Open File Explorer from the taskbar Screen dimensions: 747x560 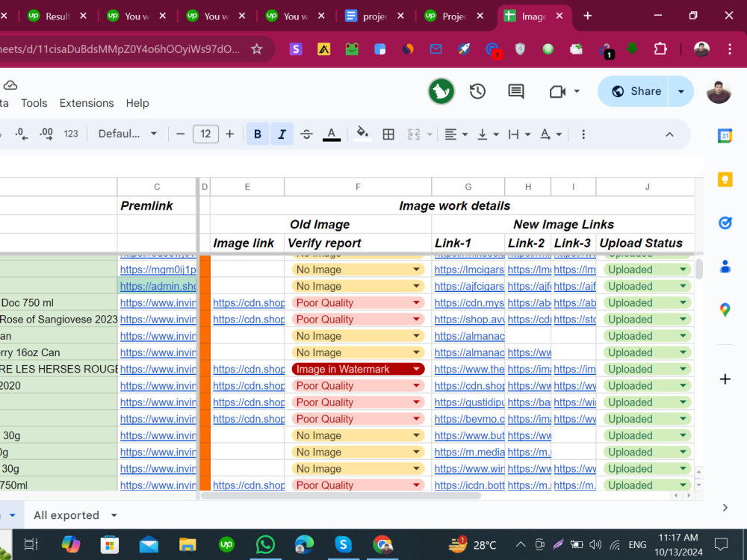tap(187, 544)
